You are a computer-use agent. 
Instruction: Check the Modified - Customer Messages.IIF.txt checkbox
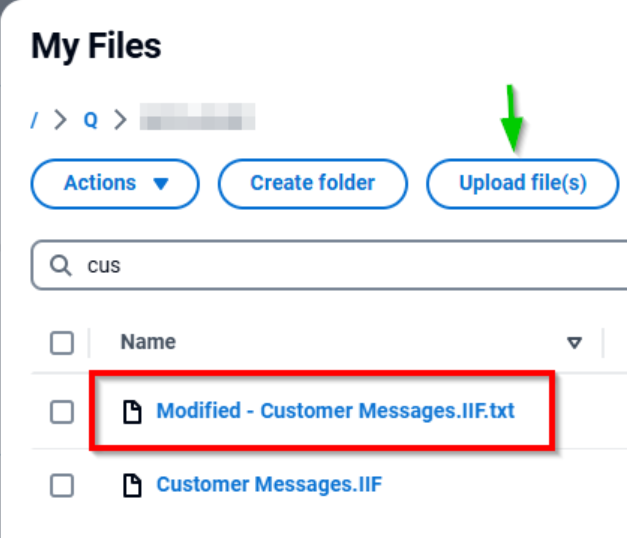[62, 411]
